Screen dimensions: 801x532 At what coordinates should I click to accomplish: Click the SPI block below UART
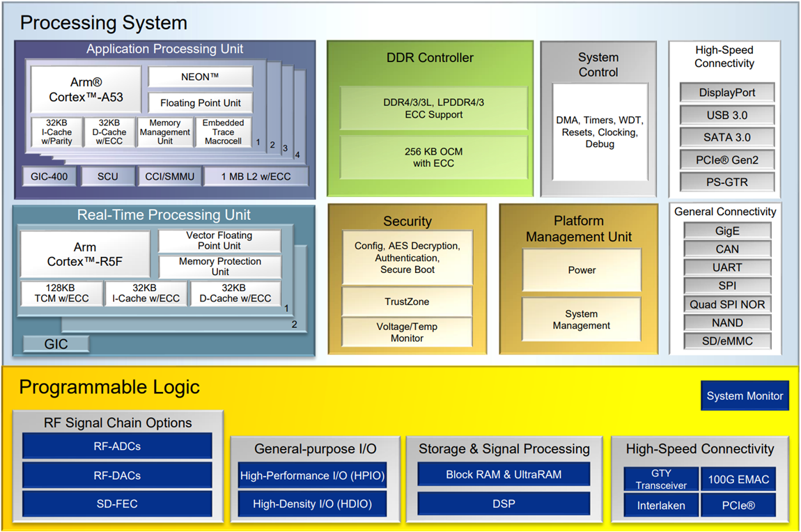[727, 286]
